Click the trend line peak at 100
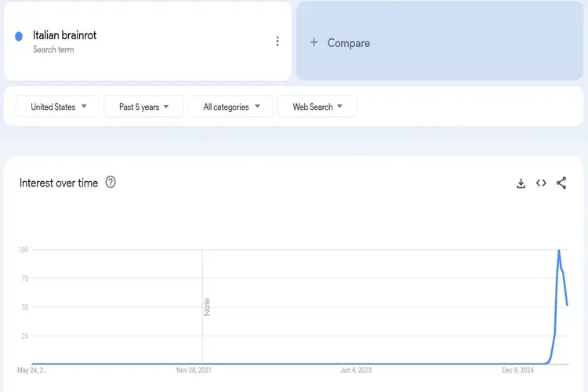Image resolution: width=588 pixels, height=392 pixels. [x=558, y=251]
